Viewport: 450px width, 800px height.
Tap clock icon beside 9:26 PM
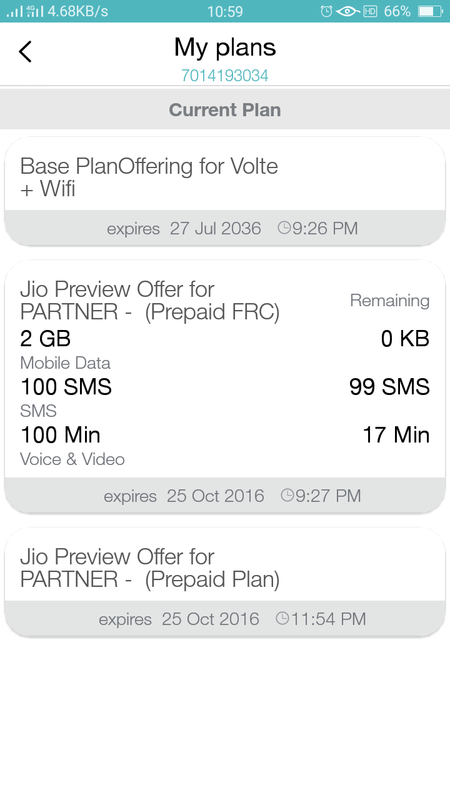point(284,228)
